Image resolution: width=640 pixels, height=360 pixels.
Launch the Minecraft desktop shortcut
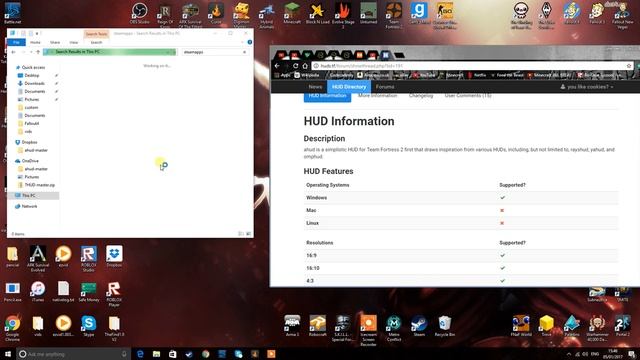[292, 13]
